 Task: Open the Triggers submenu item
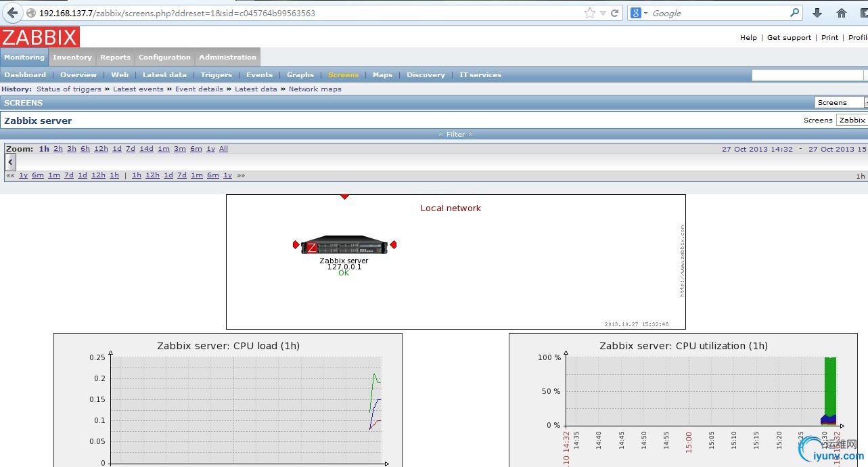(x=216, y=75)
